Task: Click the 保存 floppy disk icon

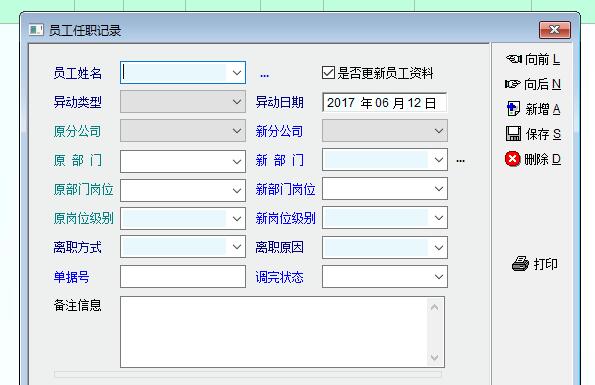Action: (x=513, y=134)
